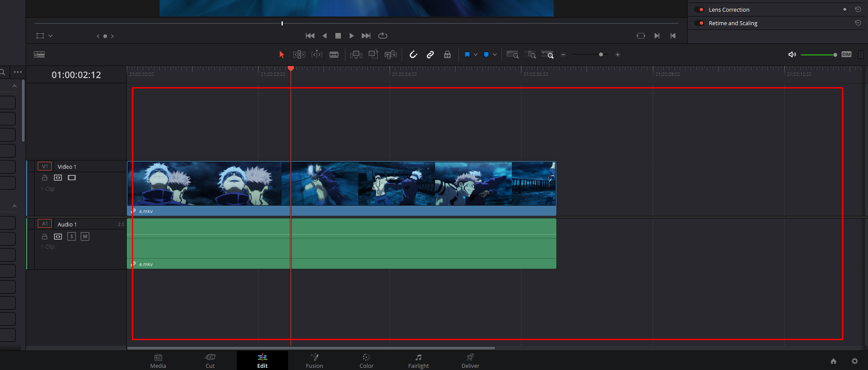Mute audio with the speaker icon
Screen dimensions: 868x370
(792, 55)
